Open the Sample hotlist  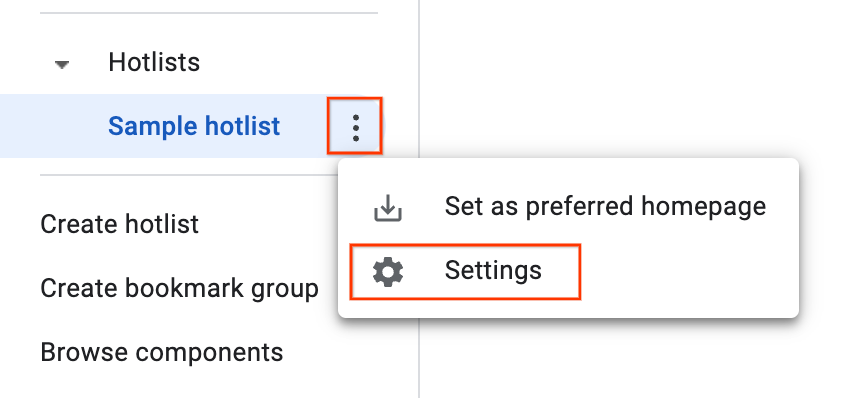pos(194,126)
